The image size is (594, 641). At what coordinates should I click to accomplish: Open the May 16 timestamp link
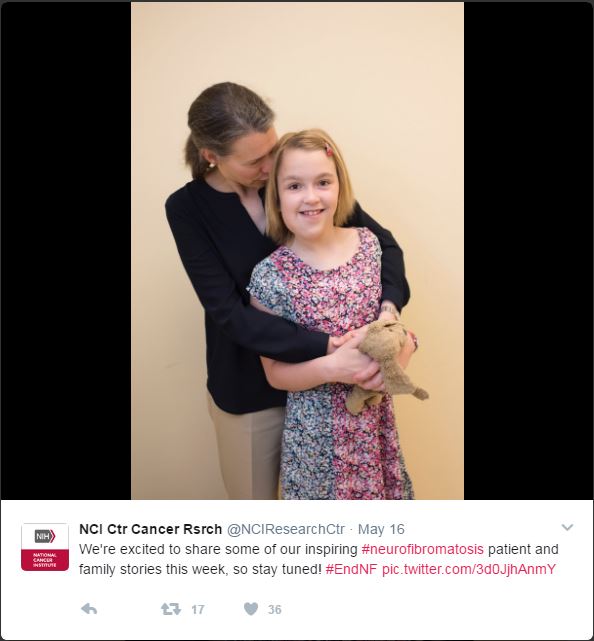coord(381,529)
